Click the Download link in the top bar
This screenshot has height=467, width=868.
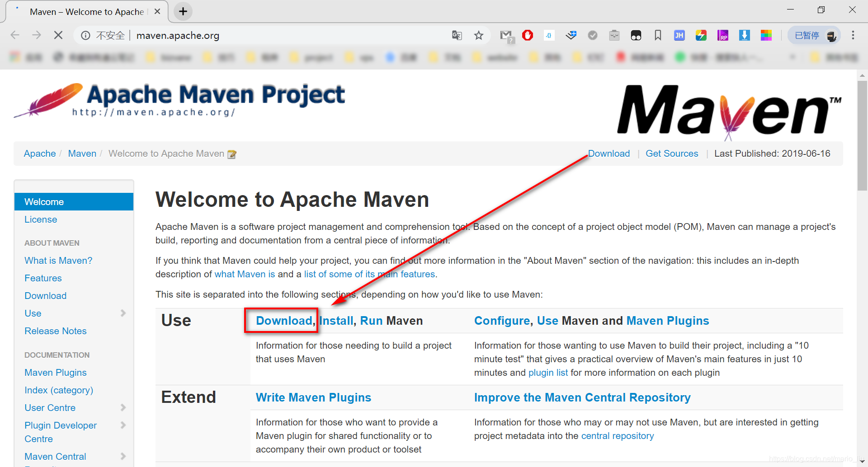click(609, 154)
